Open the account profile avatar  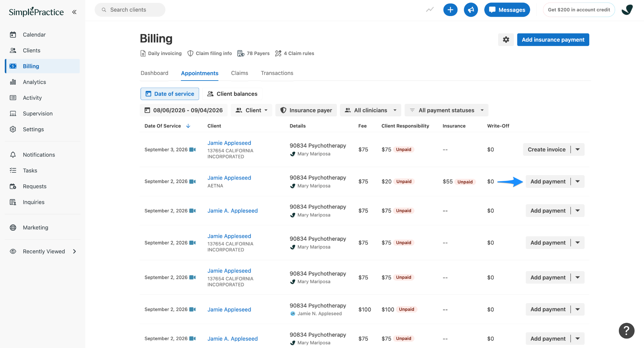(627, 10)
